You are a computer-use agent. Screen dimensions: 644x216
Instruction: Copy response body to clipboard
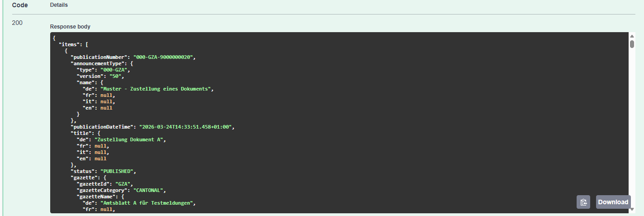[x=583, y=202]
